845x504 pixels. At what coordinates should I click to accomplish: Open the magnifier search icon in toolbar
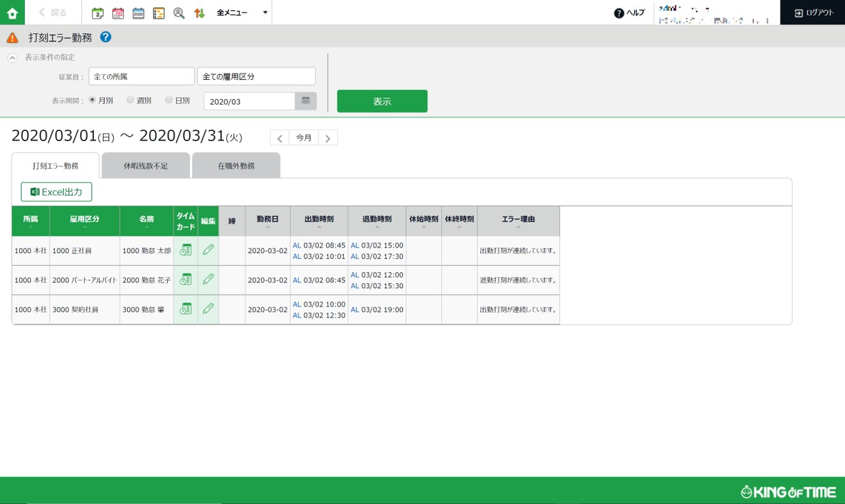tap(179, 13)
